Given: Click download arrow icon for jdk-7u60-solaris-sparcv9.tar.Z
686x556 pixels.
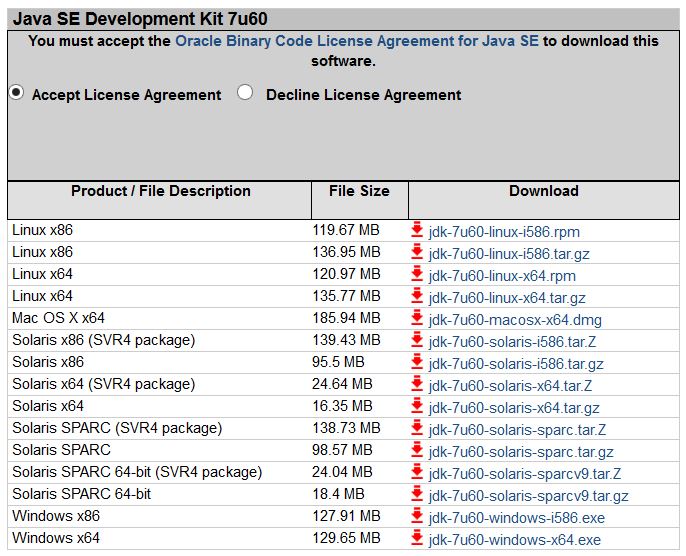Looking at the screenshot, I should (417, 472).
